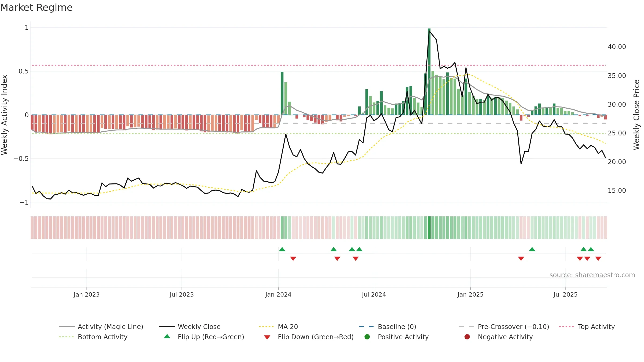
Task: Click the 40.00 price axis tick
Action: click(x=617, y=47)
